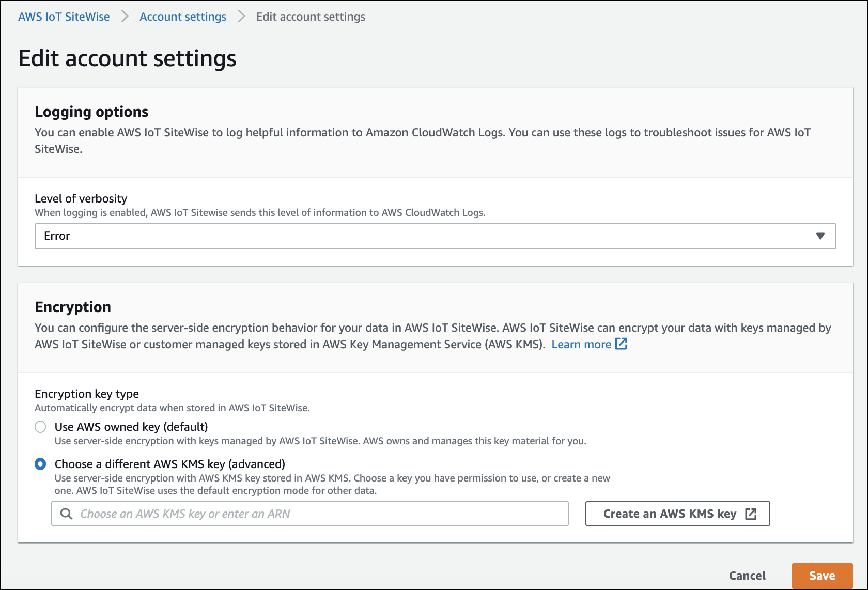This screenshot has width=868, height=590.
Task: Cancel editing account settings
Action: point(747,576)
